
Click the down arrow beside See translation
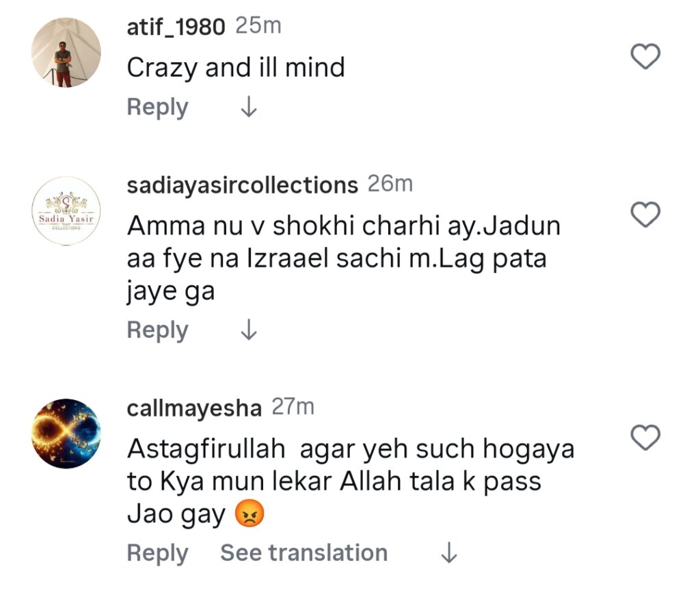(x=448, y=553)
